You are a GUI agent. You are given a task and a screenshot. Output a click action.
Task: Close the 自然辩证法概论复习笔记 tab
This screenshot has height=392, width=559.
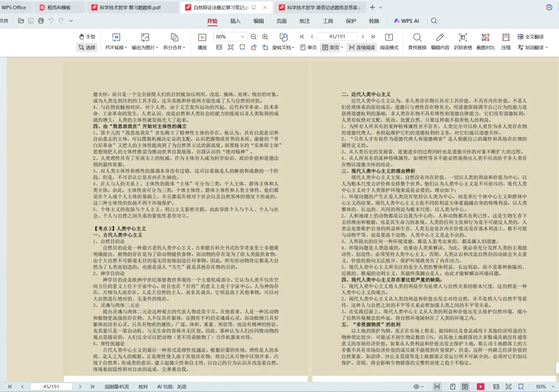265,7
